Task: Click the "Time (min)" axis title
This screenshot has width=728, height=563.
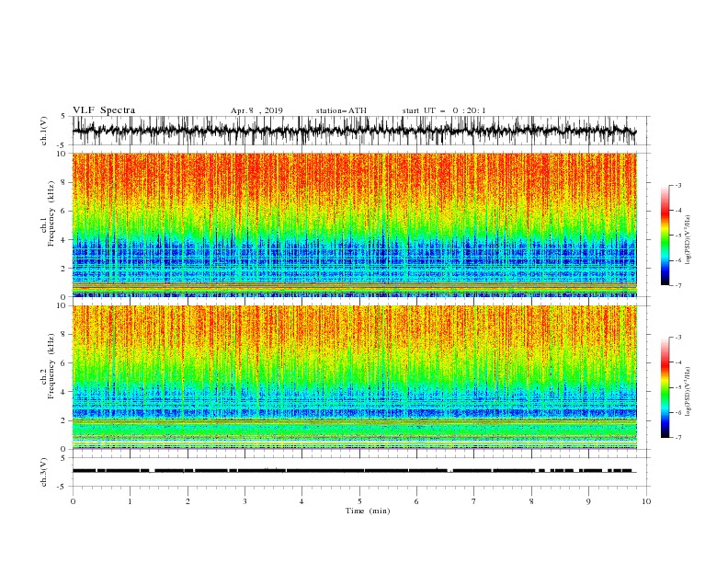Action: (368, 511)
